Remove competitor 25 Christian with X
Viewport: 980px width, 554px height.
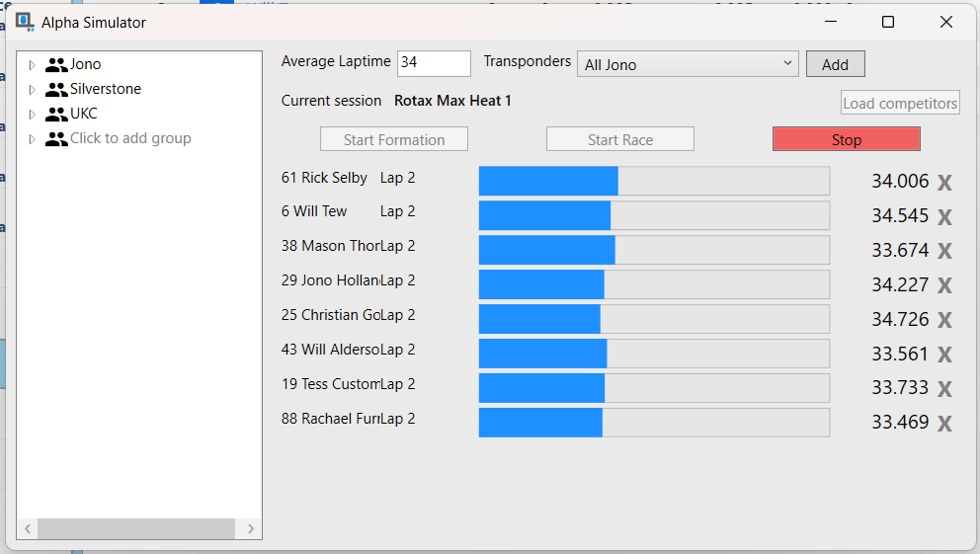tap(944, 320)
